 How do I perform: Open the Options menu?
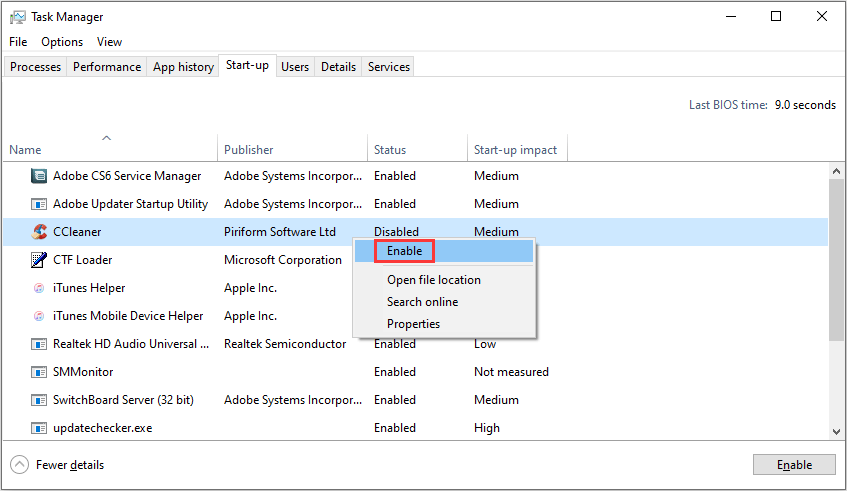click(62, 42)
